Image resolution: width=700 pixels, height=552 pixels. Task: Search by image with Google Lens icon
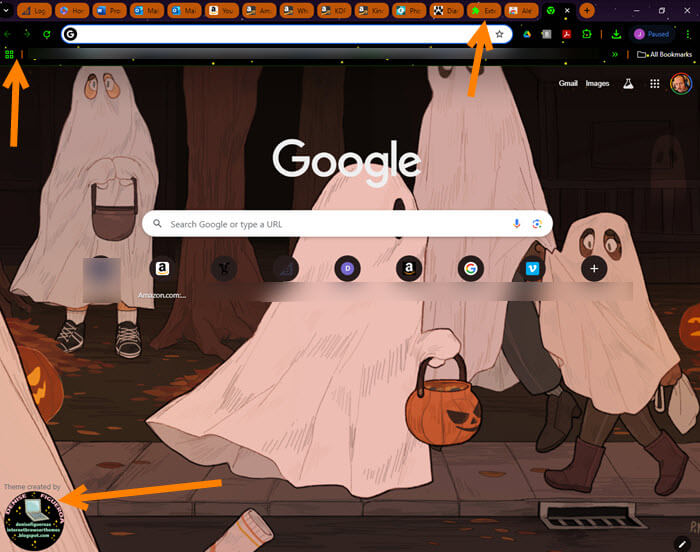coord(537,224)
